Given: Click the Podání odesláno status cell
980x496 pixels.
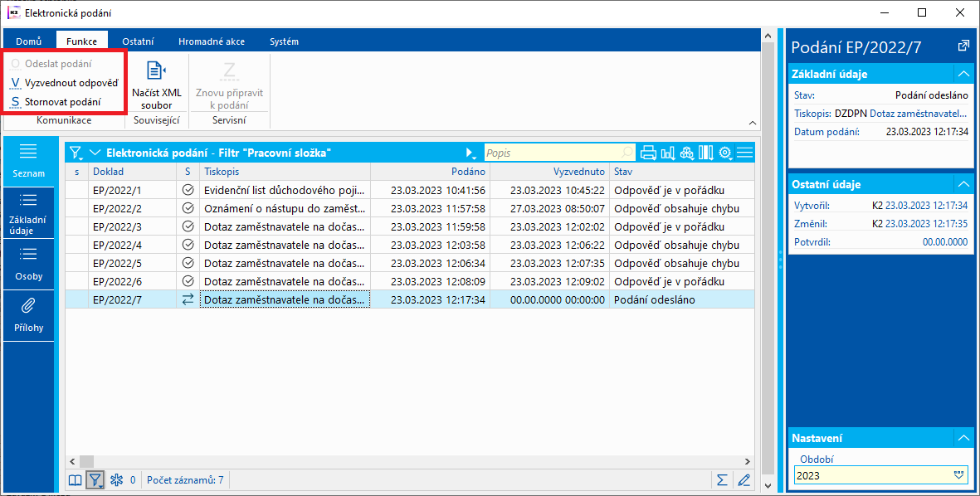Looking at the screenshot, I should [x=682, y=300].
